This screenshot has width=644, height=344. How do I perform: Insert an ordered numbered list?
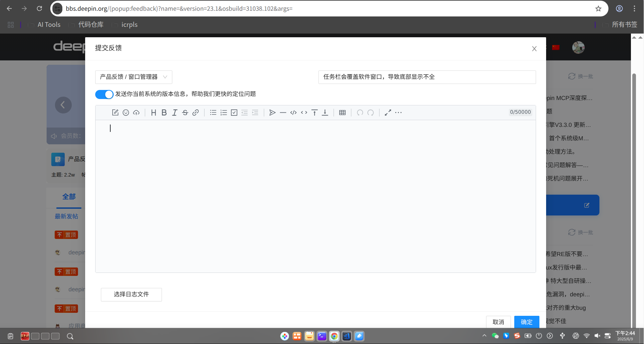point(224,113)
